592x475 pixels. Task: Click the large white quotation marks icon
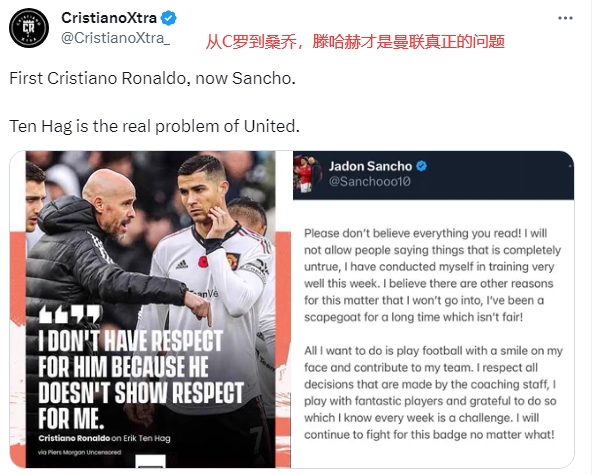pos(70,314)
